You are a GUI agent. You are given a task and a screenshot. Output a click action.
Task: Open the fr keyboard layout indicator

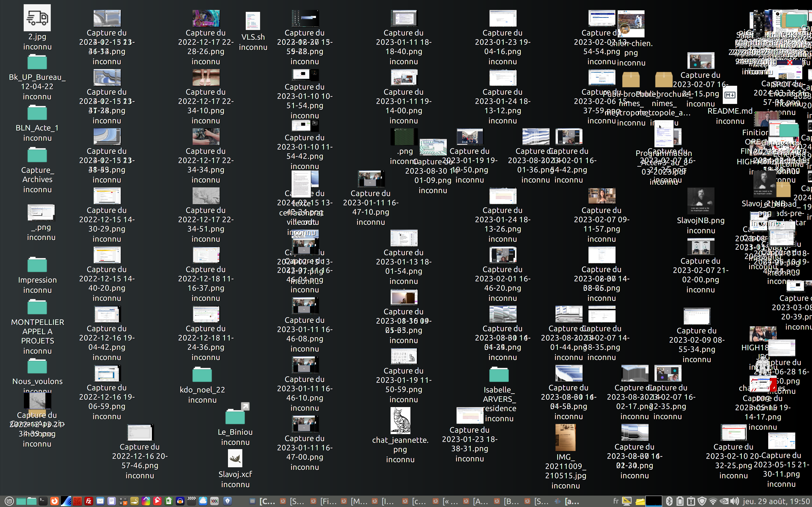[x=616, y=501]
